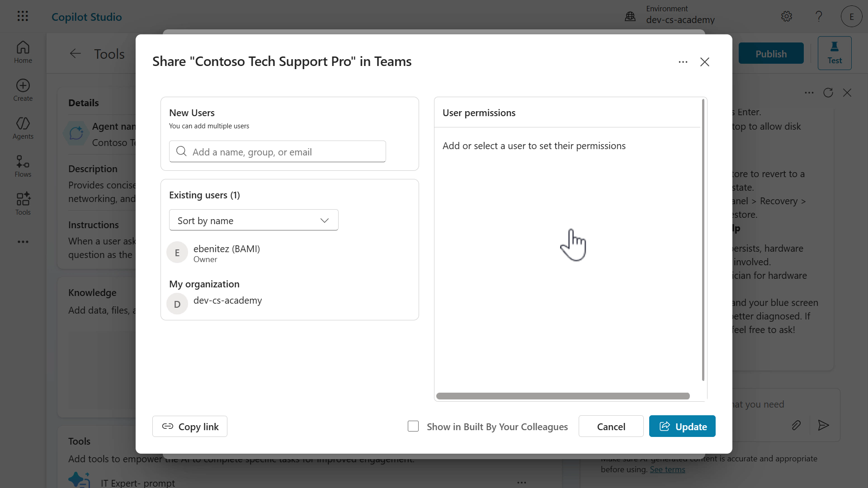This screenshot has height=488, width=868.
Task: Open sidebar more options ellipsis
Action: pos(23,242)
